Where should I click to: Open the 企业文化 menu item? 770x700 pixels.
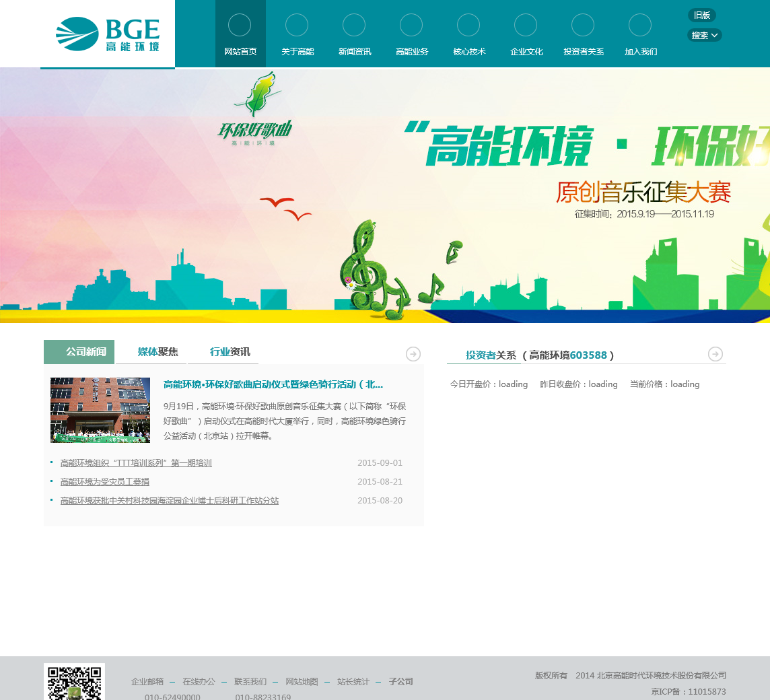point(526,52)
